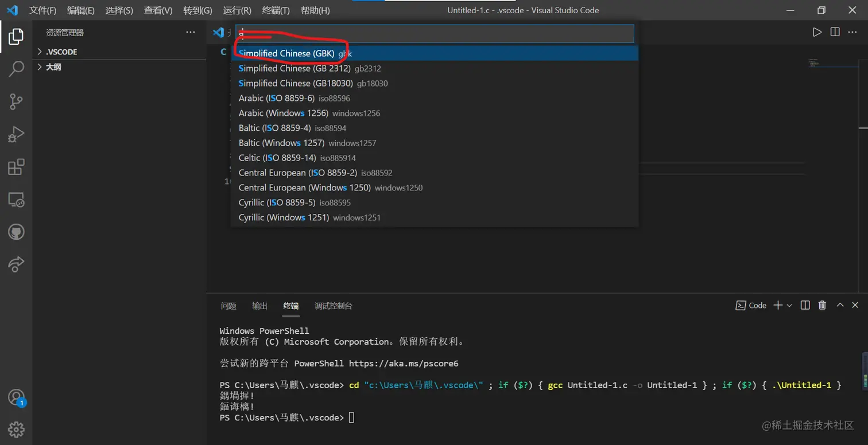Click the terminal vertical scrollbar
Screen dimensions: 868x445
pyautogui.click(x=865, y=370)
